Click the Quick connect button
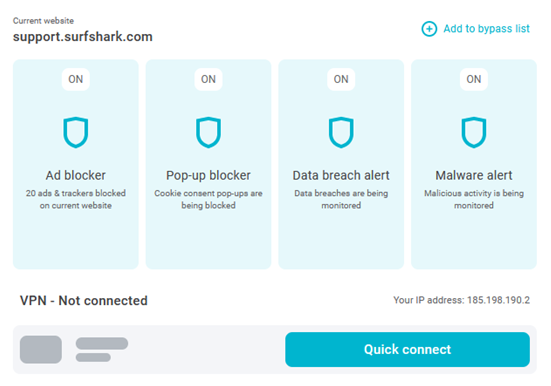This screenshot has height=386, width=551. pyautogui.click(x=407, y=349)
